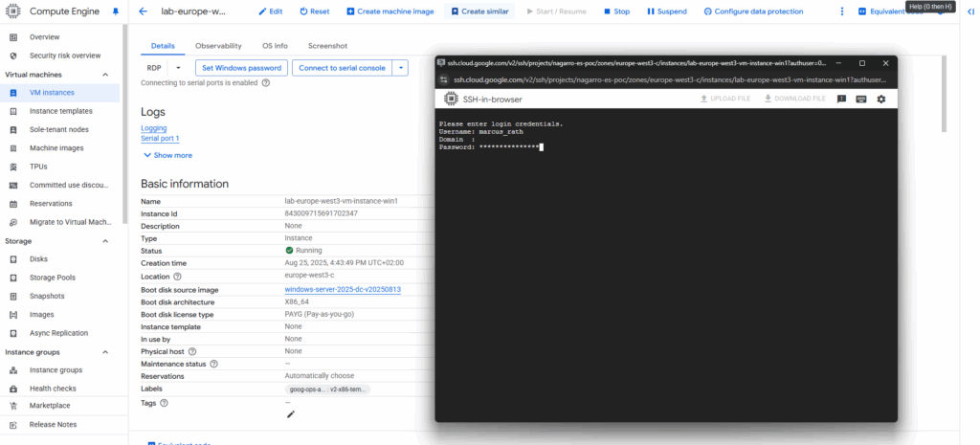The height and width of the screenshot is (445, 980).
Task: Open Instance groups item
Action: 56,370
